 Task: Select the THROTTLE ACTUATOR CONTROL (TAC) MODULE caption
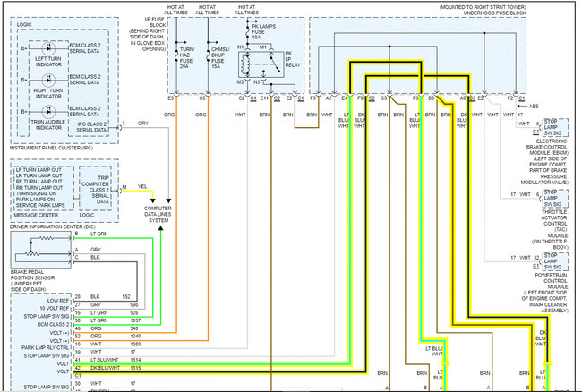click(x=550, y=230)
